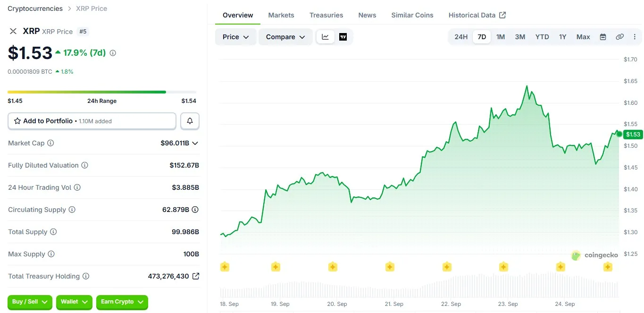Open Wallet dropdown

pos(74,302)
